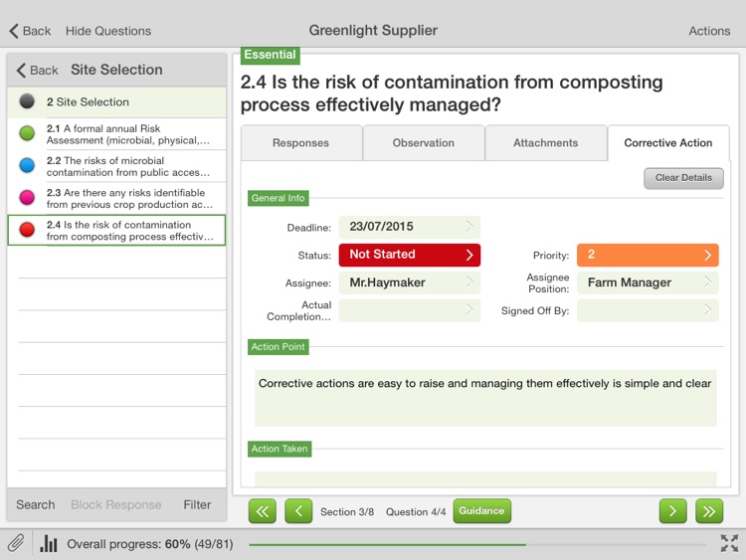This screenshot has height=560, width=746.
Task: Switch to the Observation tab
Action: pyautogui.click(x=424, y=143)
